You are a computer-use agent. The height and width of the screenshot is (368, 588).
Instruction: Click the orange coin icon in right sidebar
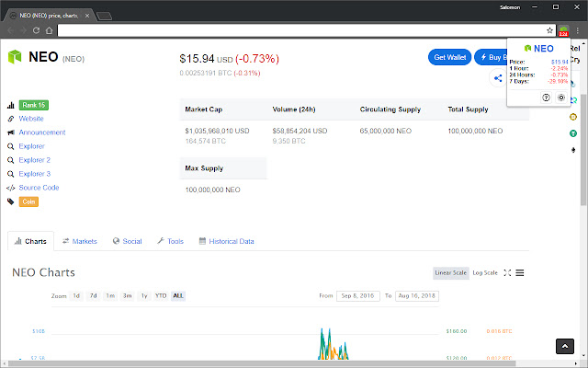pos(573,117)
